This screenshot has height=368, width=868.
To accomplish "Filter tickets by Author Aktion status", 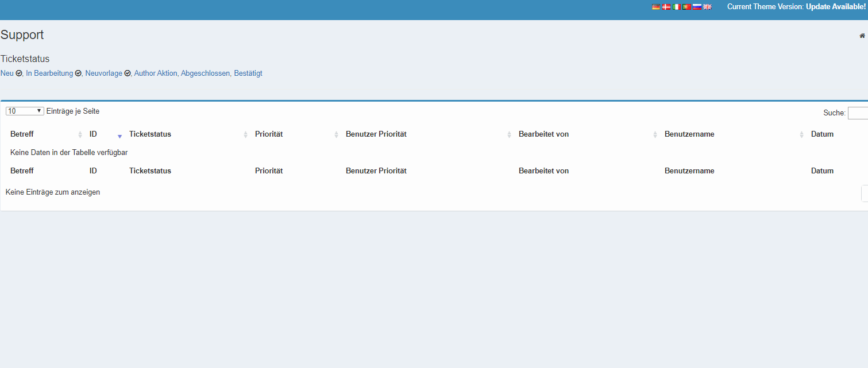I will [155, 73].
